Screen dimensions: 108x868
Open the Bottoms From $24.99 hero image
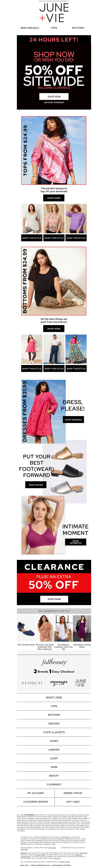[54, 281]
